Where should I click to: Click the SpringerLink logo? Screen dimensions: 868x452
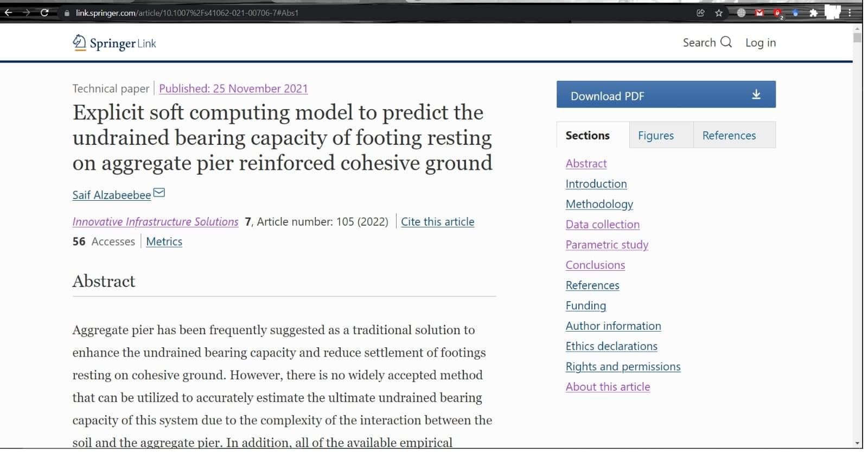click(114, 43)
